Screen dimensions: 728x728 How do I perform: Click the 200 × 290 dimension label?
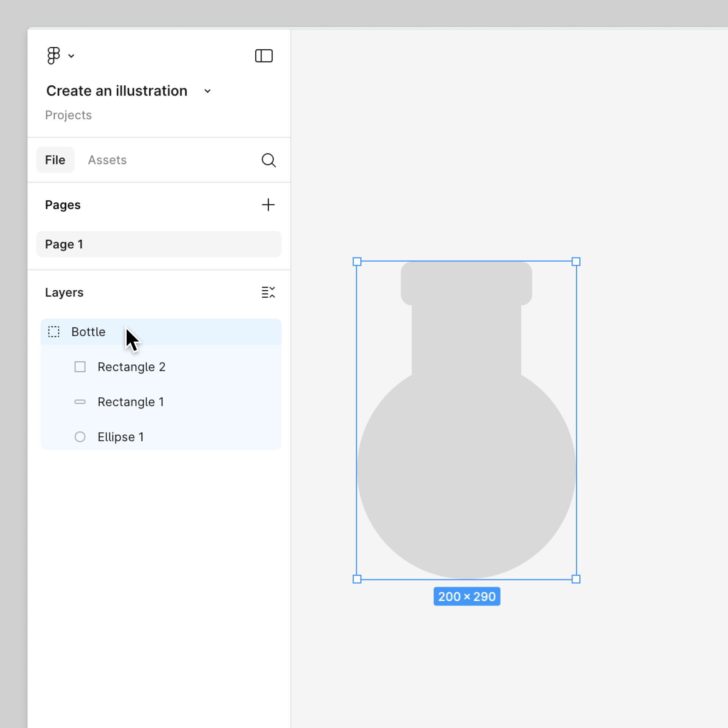(467, 596)
